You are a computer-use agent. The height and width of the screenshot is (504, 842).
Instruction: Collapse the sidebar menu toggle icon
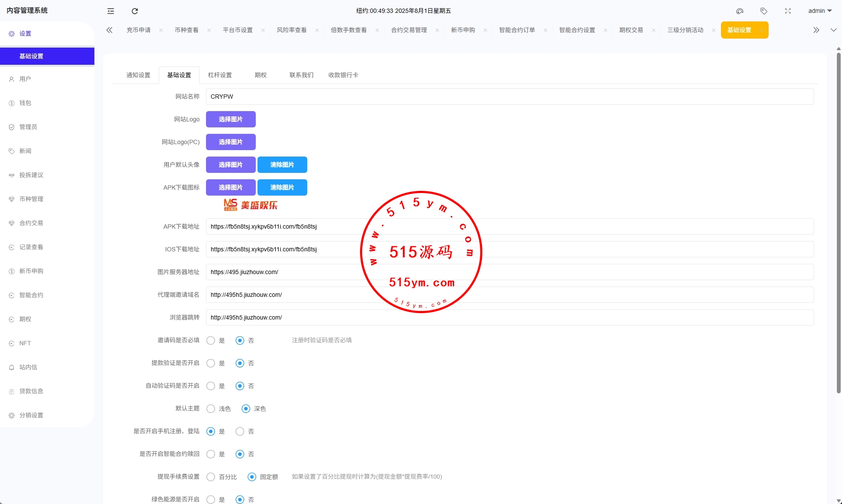[111, 11]
